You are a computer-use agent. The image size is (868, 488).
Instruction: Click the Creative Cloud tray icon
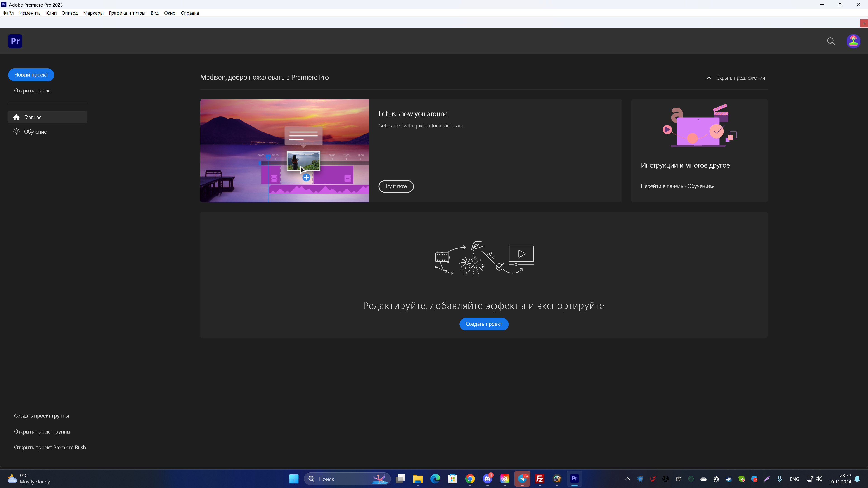tap(678, 479)
